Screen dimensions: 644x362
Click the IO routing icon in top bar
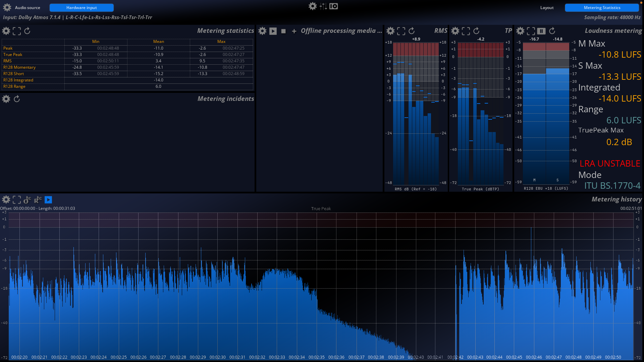tap(333, 6)
